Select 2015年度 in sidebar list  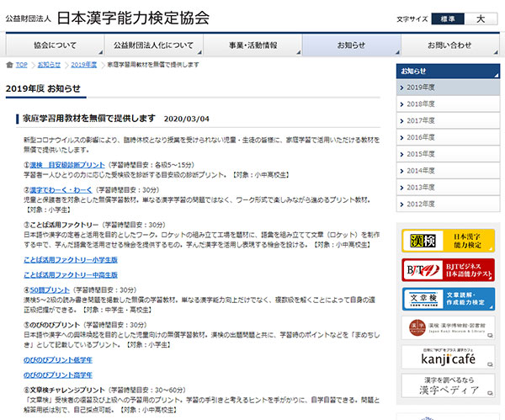pos(448,154)
